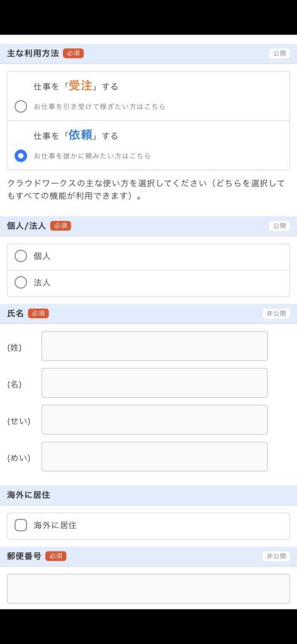Click the 仕事を「依頼」する heading text
The image size is (297, 644).
coord(76,135)
